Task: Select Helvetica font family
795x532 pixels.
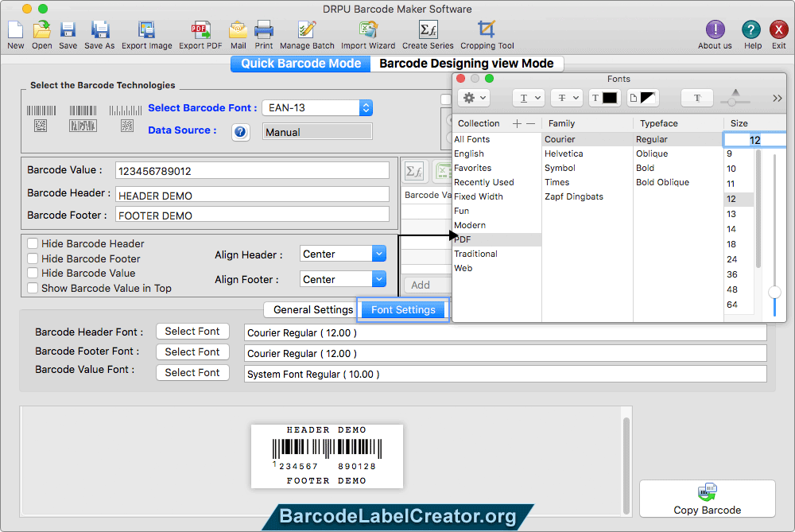Action: tap(564, 153)
